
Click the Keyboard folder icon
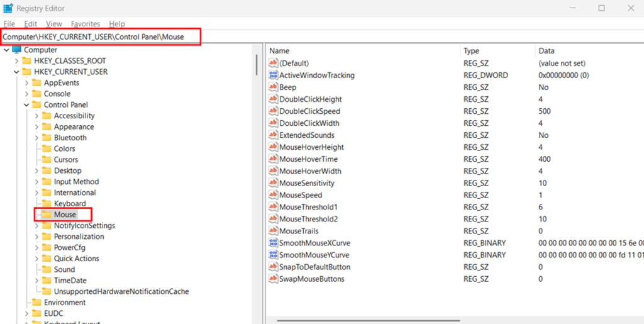[47, 203]
